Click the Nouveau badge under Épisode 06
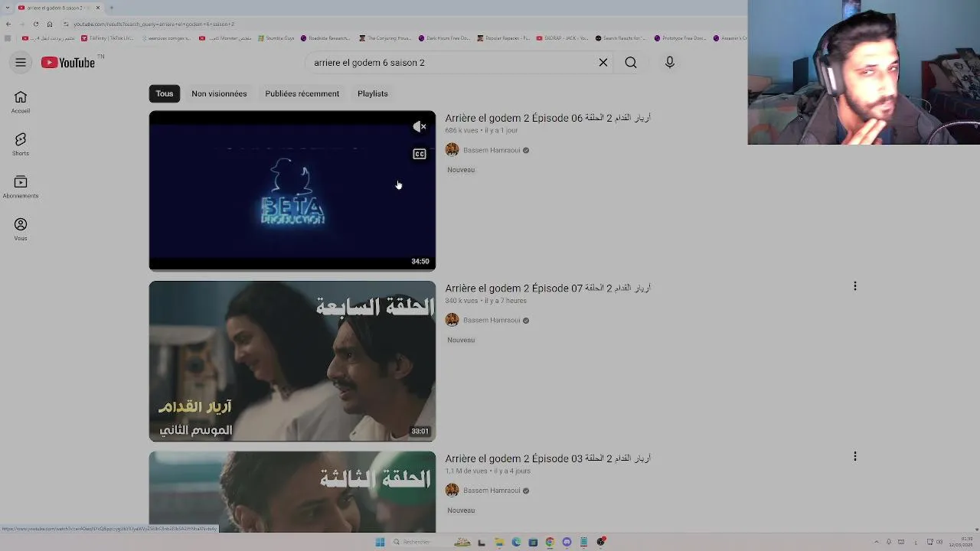980x551 pixels. pyautogui.click(x=461, y=170)
